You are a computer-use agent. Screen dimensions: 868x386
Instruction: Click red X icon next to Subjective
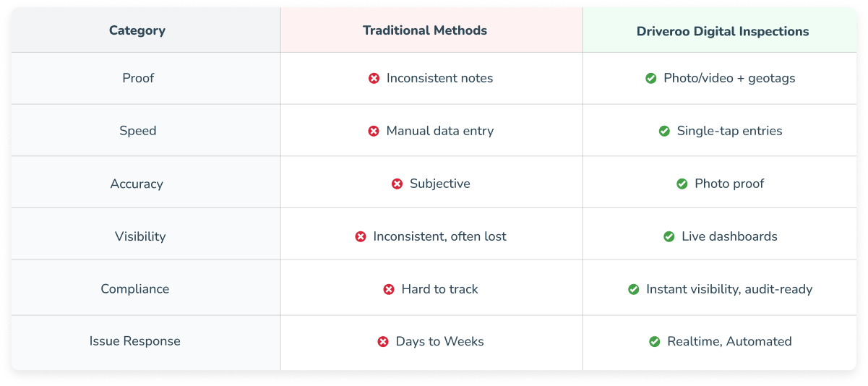[x=397, y=184]
